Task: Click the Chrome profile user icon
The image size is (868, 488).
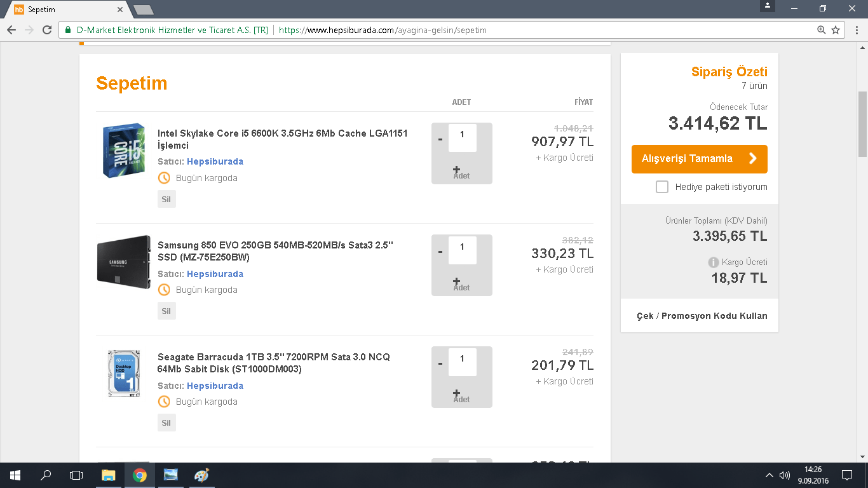Action: click(768, 6)
